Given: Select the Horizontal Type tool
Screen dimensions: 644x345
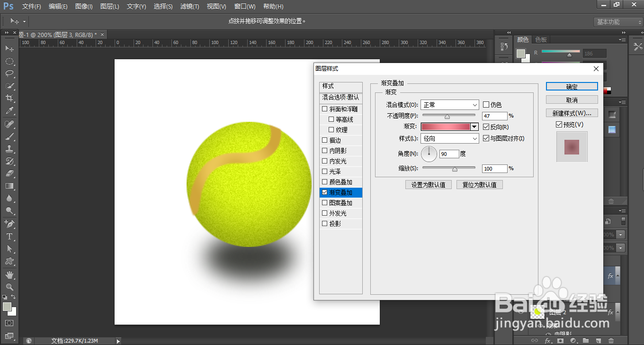Looking at the screenshot, I should pos(9,236).
